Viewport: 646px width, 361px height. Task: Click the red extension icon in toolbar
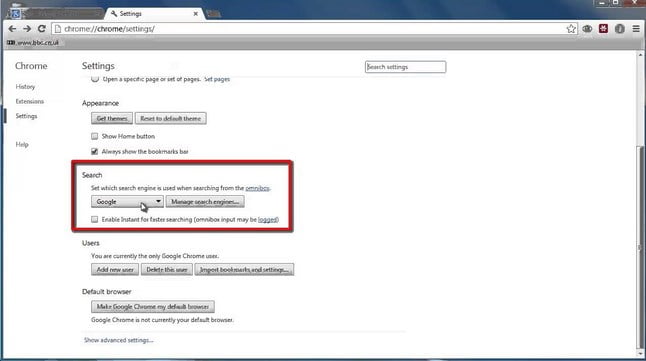(x=604, y=29)
